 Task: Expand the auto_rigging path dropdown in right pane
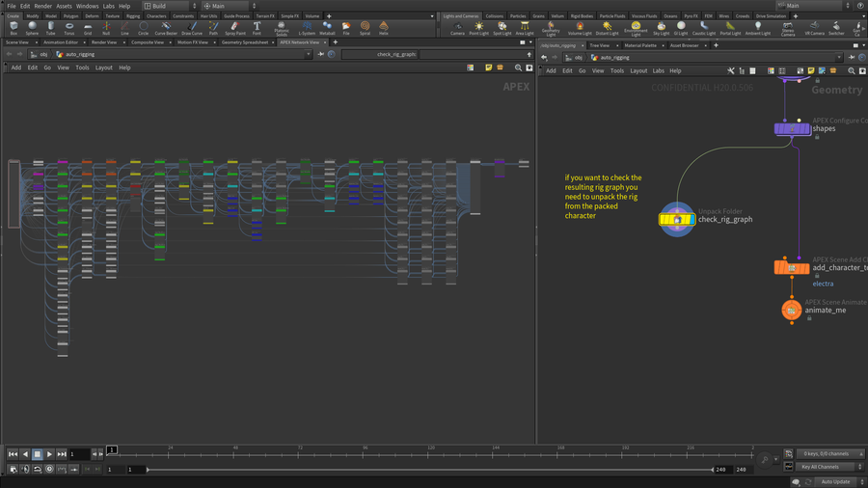point(839,58)
